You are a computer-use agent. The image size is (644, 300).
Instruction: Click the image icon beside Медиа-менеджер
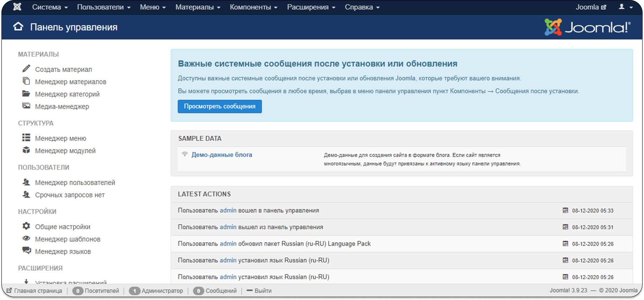(26, 106)
